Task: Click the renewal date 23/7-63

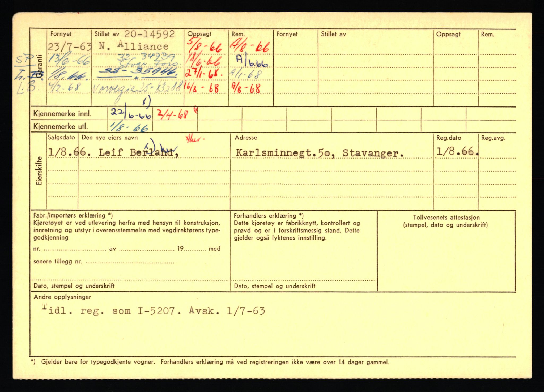Action: (70, 47)
